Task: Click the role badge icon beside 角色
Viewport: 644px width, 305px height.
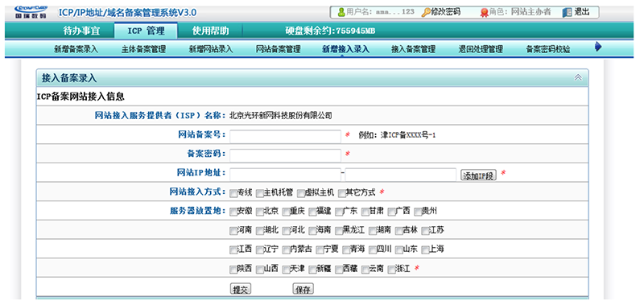Action: click(485, 12)
